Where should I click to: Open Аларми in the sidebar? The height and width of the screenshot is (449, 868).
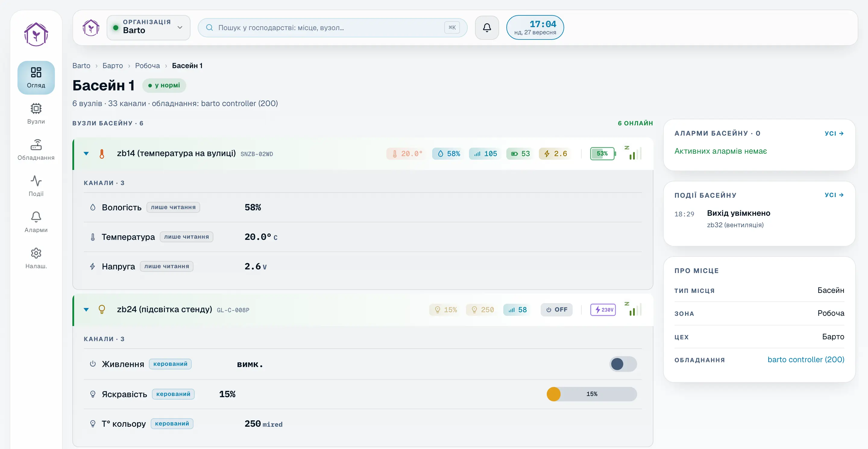36,222
